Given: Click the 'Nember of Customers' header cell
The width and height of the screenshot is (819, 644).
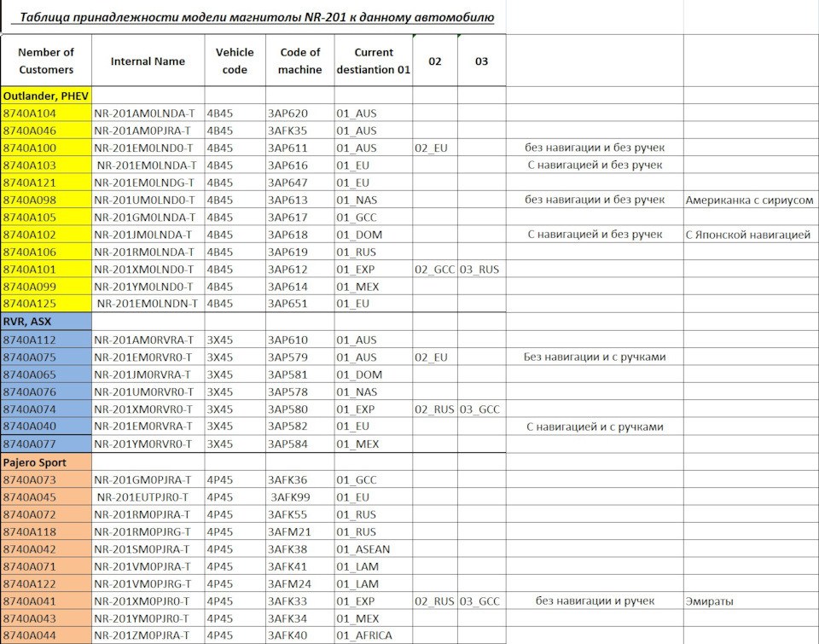Looking at the screenshot, I should click(46, 61).
